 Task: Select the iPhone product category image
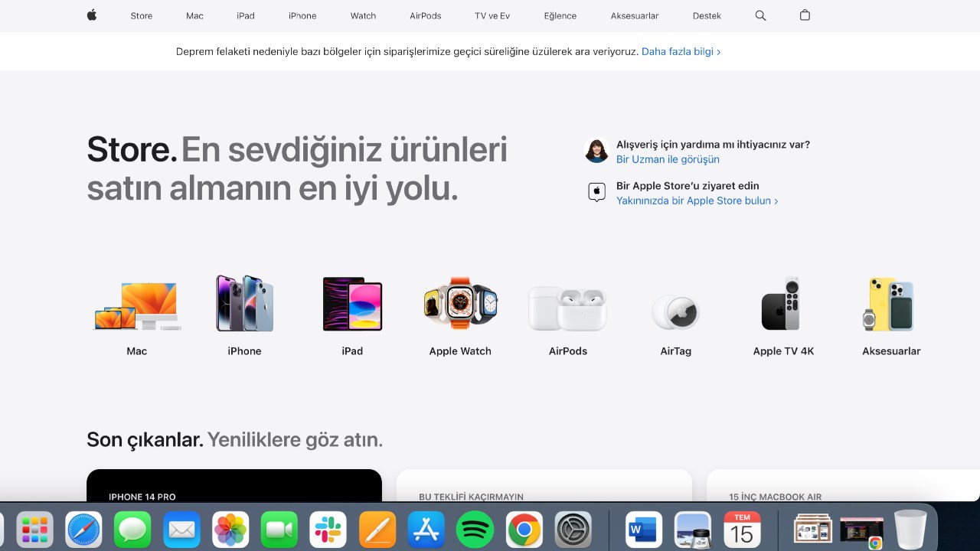[244, 303]
